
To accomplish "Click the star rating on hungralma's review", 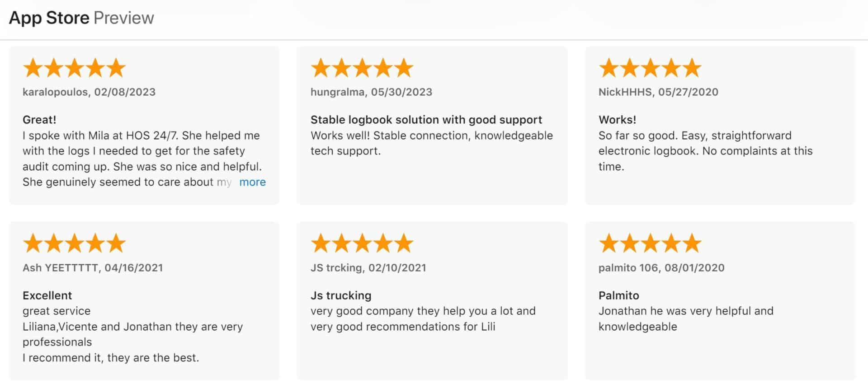I will pos(362,68).
